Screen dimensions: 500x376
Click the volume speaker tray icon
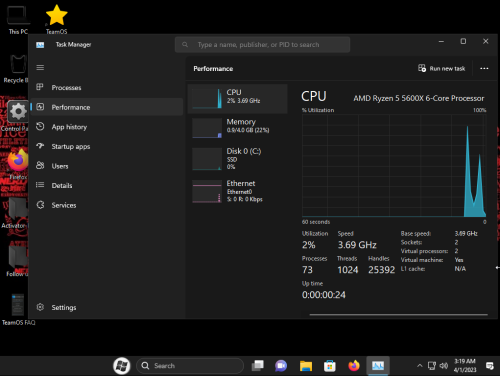coord(443,366)
